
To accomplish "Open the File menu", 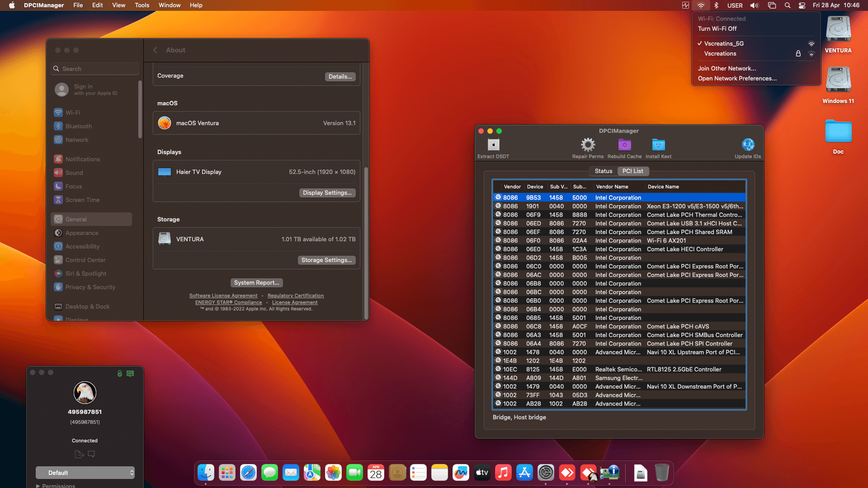I will [78, 5].
